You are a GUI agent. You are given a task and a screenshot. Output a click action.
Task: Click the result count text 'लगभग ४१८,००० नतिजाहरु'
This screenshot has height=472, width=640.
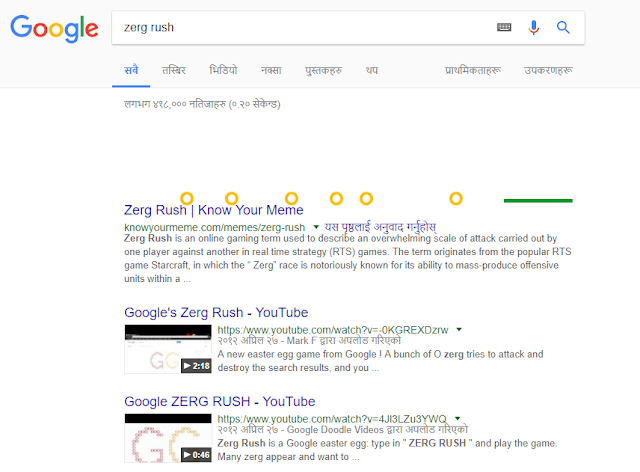pos(175,104)
